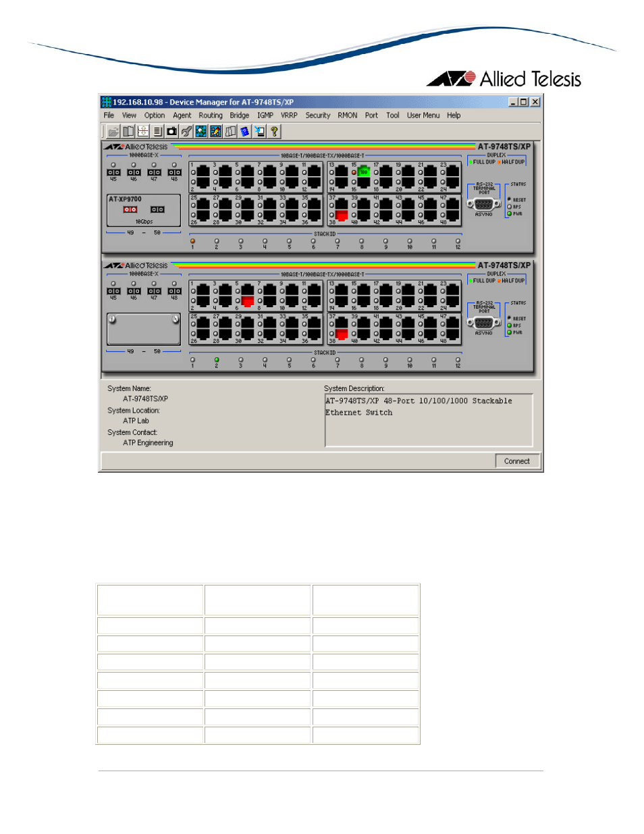Click the AT-9748TS/XP system name value
The width and height of the screenshot is (644, 834).
pyautogui.click(x=145, y=399)
